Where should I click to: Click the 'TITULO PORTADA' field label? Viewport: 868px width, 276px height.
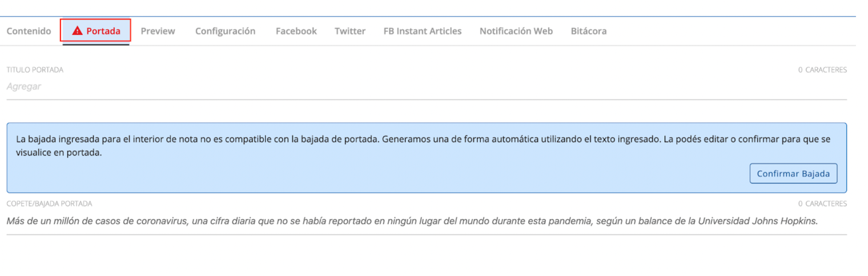(x=35, y=70)
